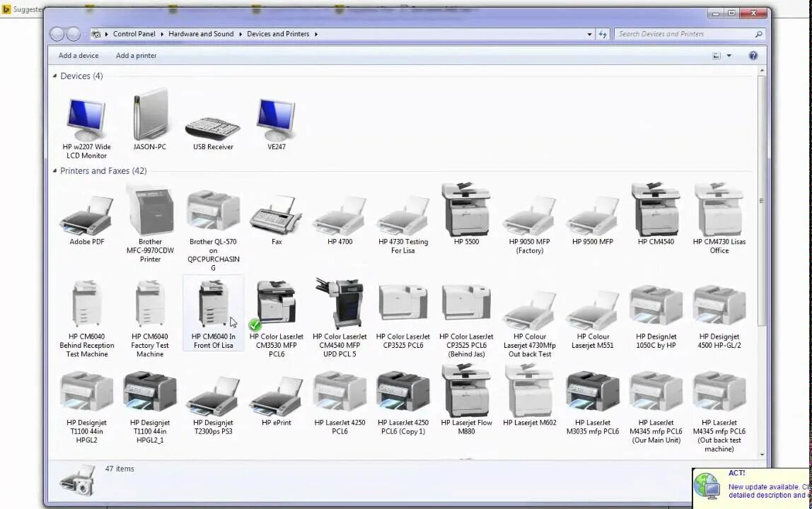Select HP 4730 Testing For Lisa printer
This screenshot has height=509, width=812.
click(x=403, y=224)
